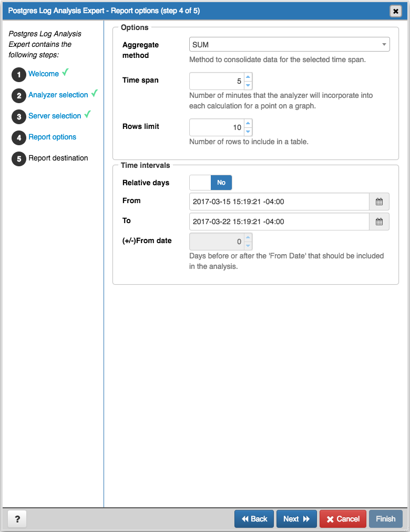Go to the Analyzer selection step
The height and width of the screenshot is (532, 410).
[58, 95]
